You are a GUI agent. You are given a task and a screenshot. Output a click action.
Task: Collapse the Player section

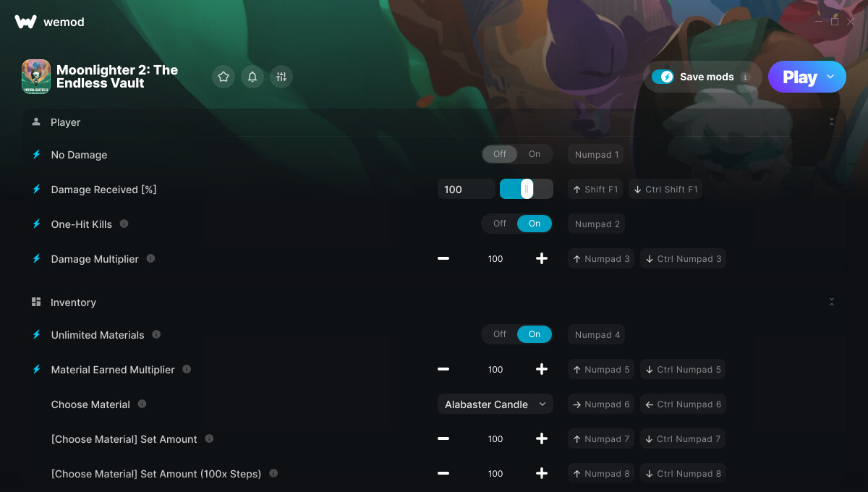coord(832,122)
